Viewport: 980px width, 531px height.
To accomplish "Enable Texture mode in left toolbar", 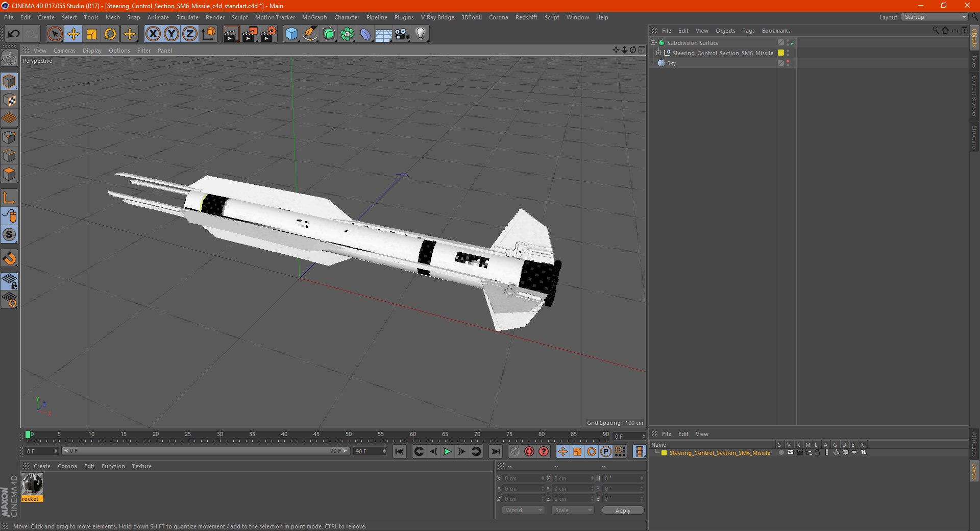I will click(x=9, y=100).
